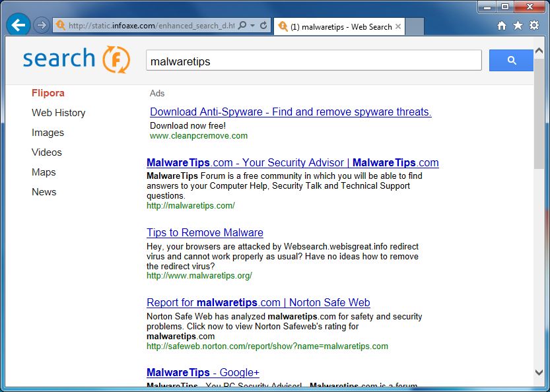The image size is (550, 392).
Task: Refresh the page with the reload icon
Action: pos(263,26)
